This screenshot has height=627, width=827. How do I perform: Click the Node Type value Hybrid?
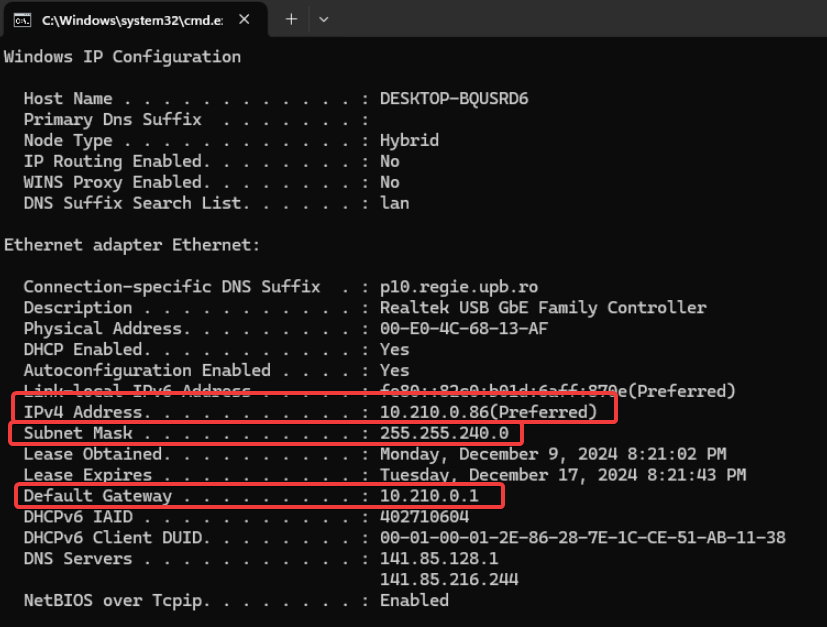(409, 141)
